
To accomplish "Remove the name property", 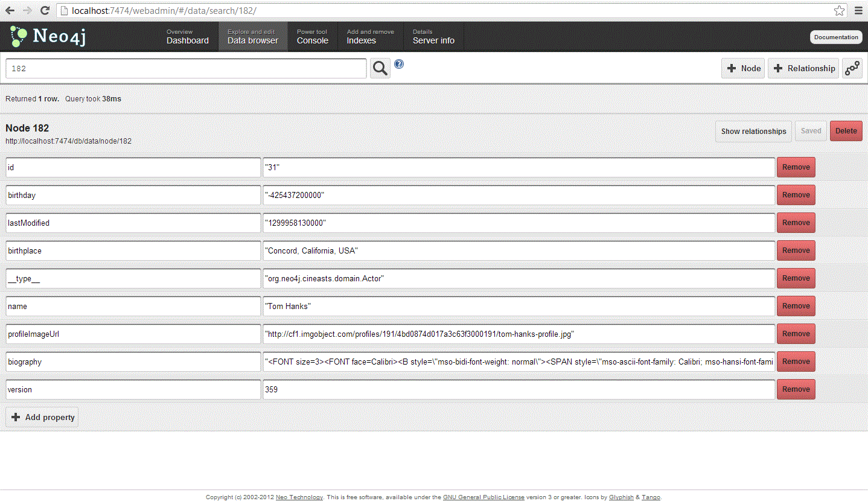I will point(796,306).
